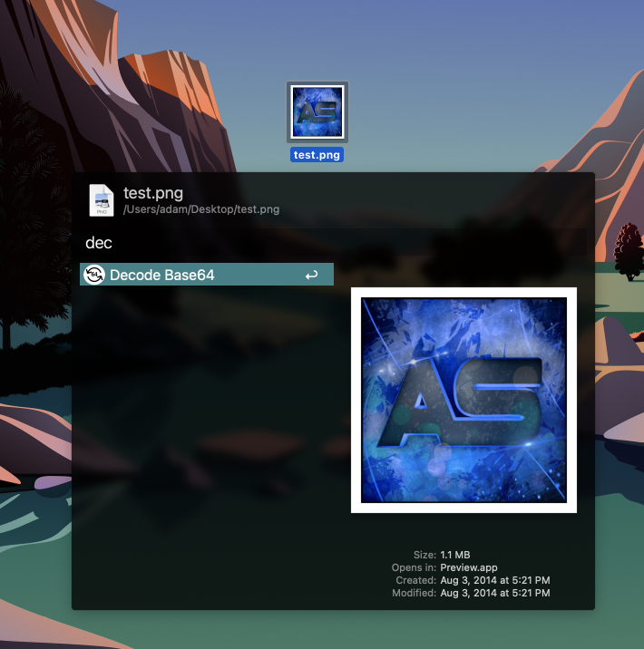Click the test.png title in the panel header

[x=153, y=192]
